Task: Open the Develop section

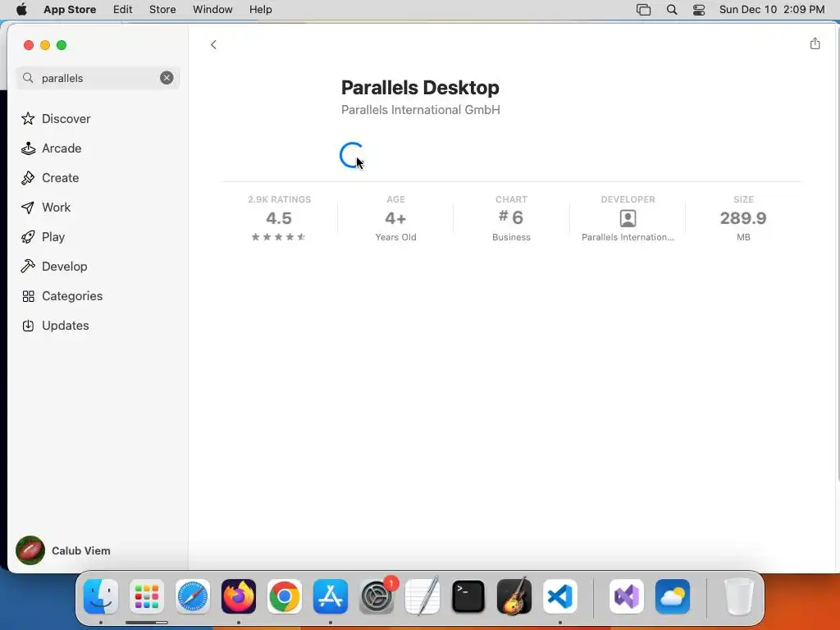Action: (54, 266)
